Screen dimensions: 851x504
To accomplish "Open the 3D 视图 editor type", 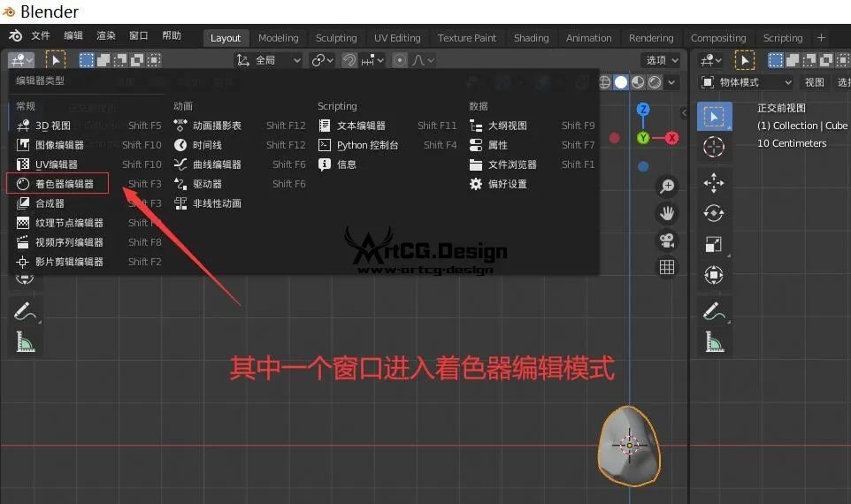I will click(x=88, y=126).
